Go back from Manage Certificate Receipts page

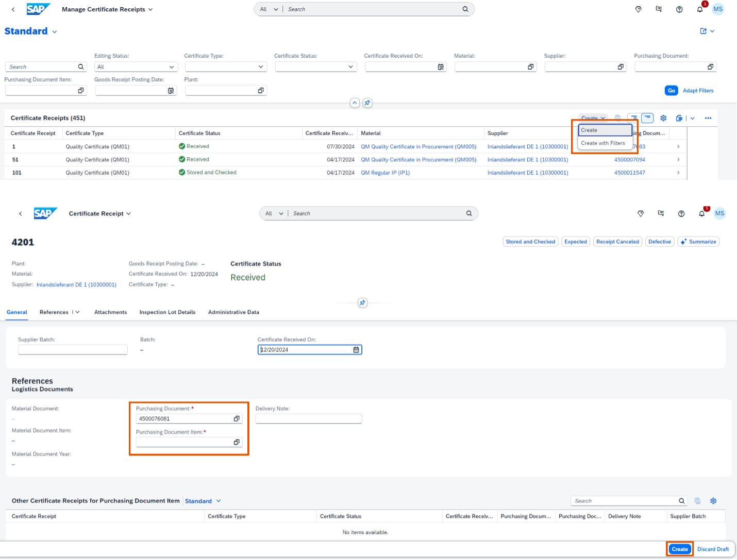tap(13, 9)
